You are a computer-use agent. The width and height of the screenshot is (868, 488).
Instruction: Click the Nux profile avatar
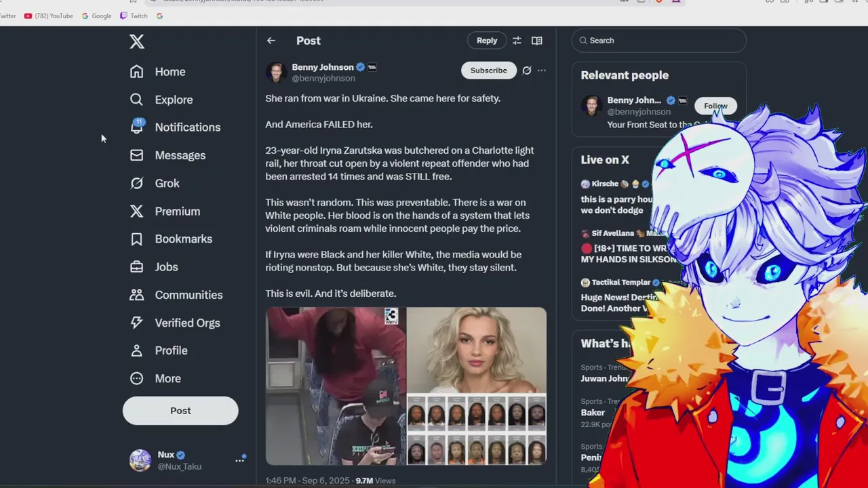pyautogui.click(x=140, y=460)
